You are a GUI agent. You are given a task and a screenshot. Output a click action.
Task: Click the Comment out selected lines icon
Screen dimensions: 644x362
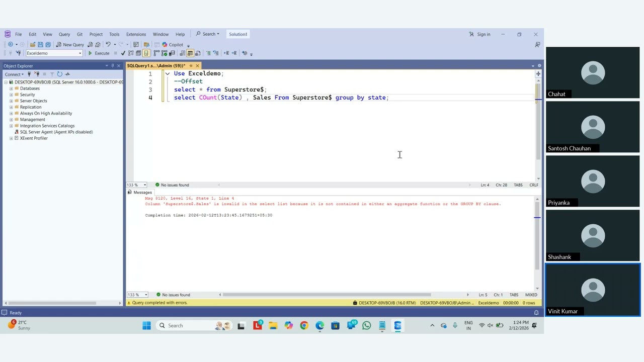click(208, 53)
